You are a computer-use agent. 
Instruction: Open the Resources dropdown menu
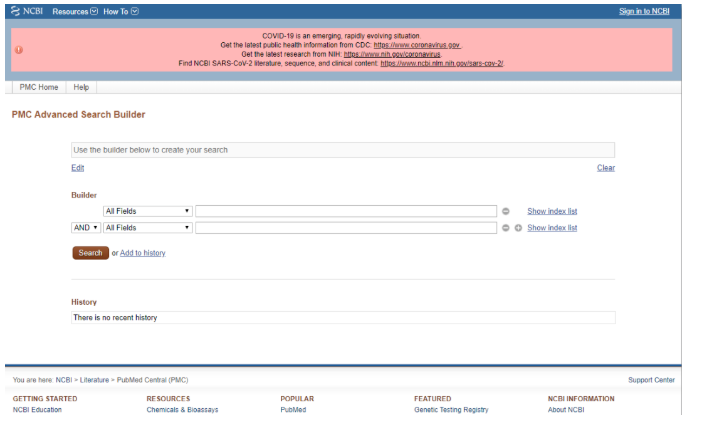pyautogui.click(x=75, y=11)
